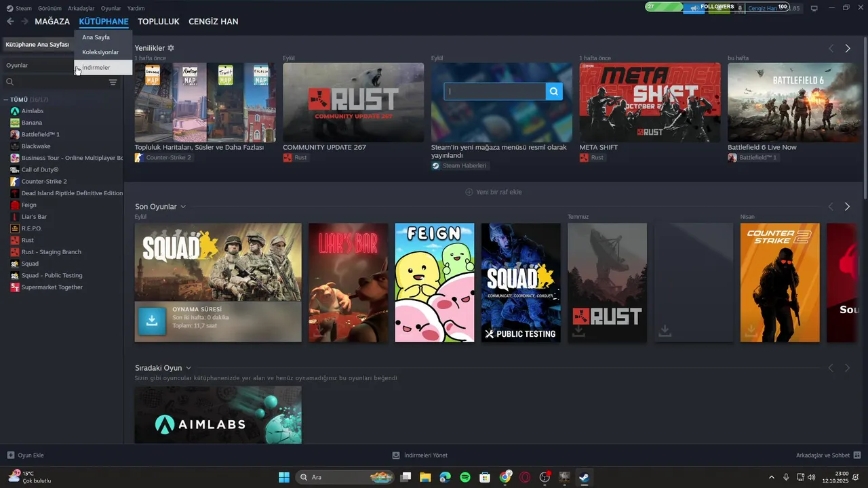Open the Yardım menu
Viewport: 868px width, 488px height.
point(136,8)
